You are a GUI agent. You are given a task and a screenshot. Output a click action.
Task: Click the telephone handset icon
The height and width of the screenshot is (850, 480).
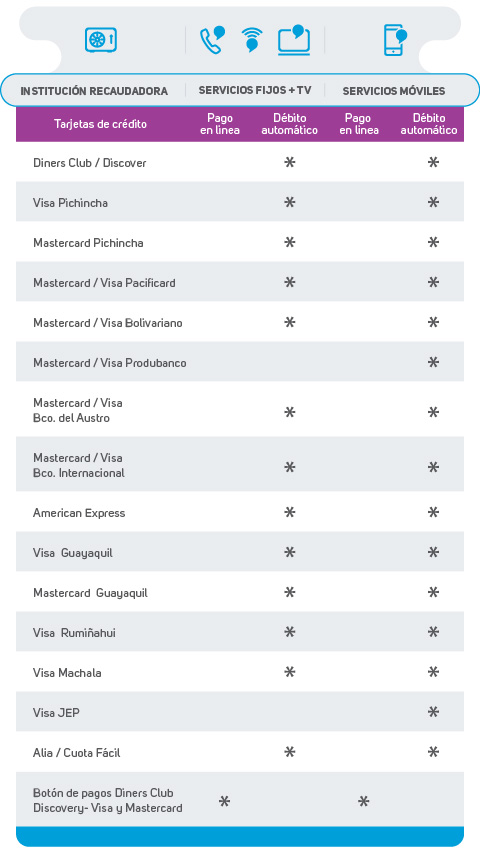pyautogui.click(x=212, y=40)
